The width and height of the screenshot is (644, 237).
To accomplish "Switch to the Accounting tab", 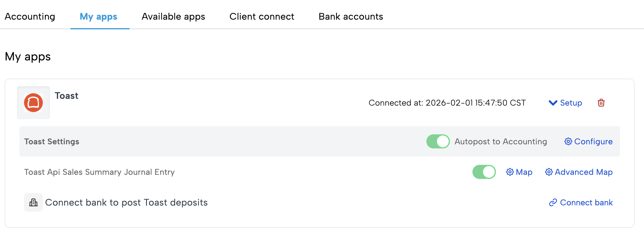I will click(x=30, y=16).
